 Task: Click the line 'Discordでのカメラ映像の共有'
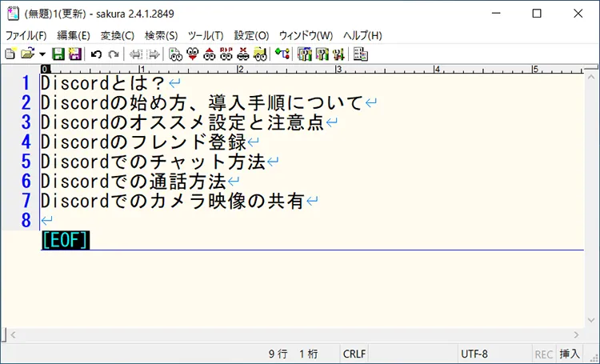coord(173,201)
